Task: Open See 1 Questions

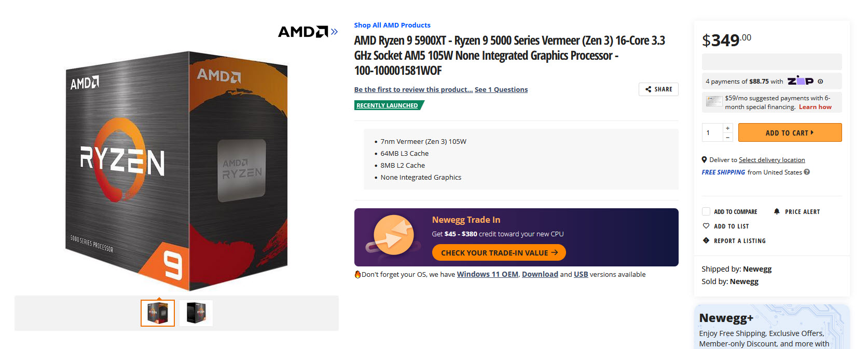Action: 501,89
